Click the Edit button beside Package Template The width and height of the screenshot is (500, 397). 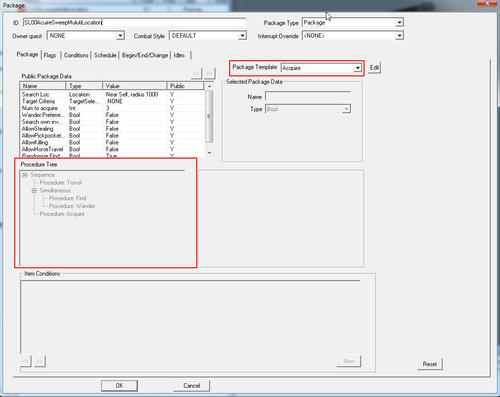pos(374,68)
